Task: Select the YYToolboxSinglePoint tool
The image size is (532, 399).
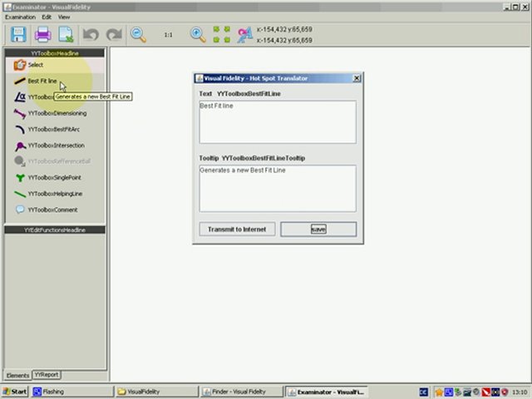Action: tap(54, 178)
